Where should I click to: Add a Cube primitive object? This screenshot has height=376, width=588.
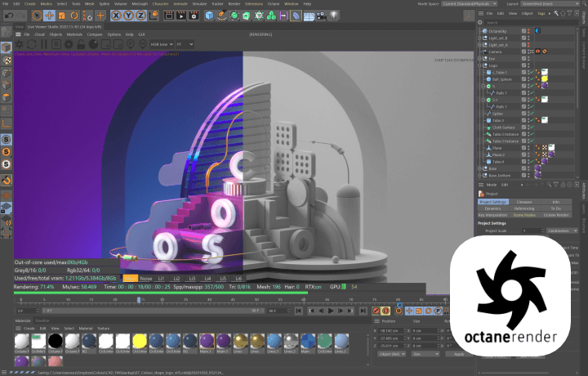click(x=209, y=16)
